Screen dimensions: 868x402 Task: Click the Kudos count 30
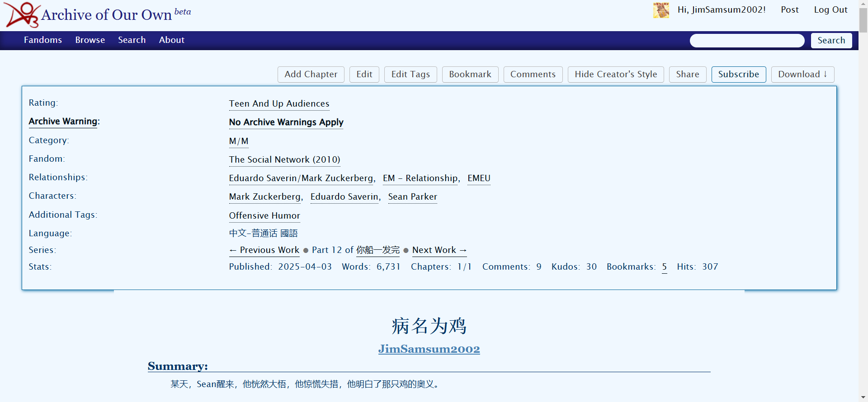591,267
